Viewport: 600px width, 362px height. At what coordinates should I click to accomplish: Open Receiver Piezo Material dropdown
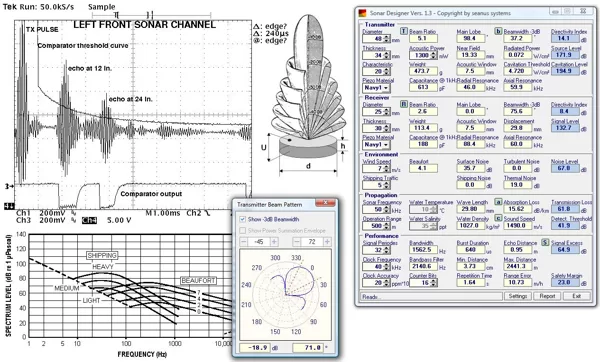[x=376, y=145]
